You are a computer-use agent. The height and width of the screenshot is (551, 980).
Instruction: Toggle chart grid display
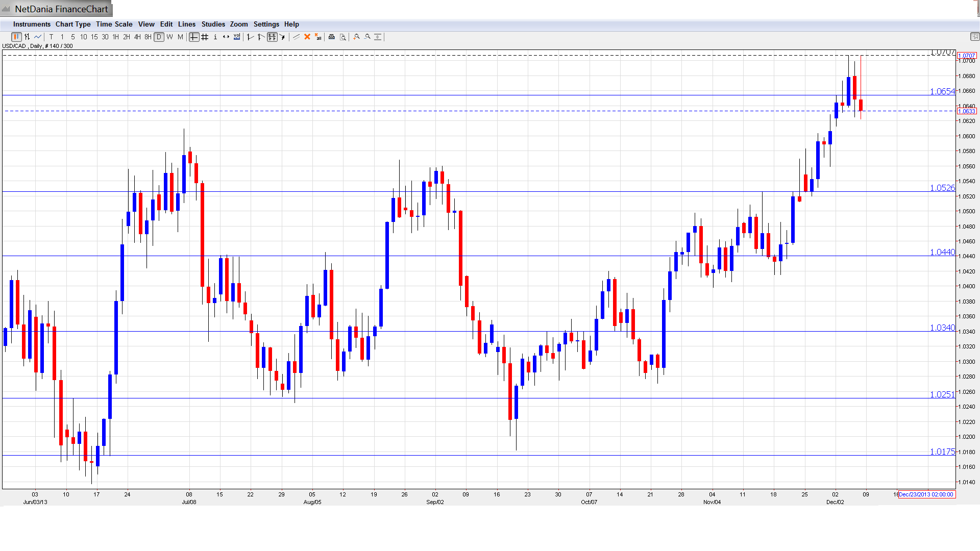pos(205,37)
